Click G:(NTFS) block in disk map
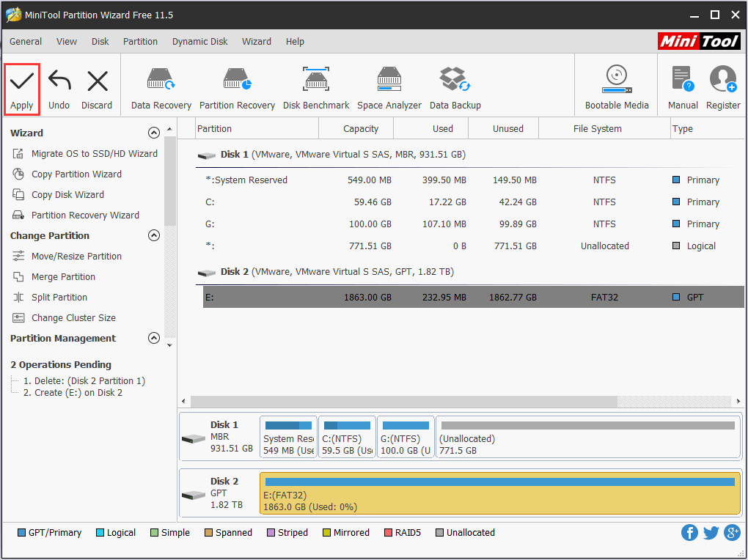Viewport: 748px width, 560px height. (x=406, y=437)
